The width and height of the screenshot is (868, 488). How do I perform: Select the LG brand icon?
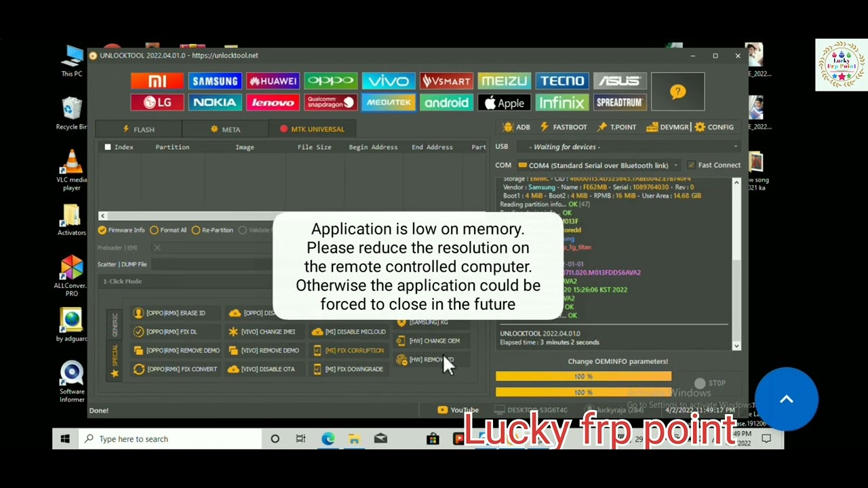(157, 102)
